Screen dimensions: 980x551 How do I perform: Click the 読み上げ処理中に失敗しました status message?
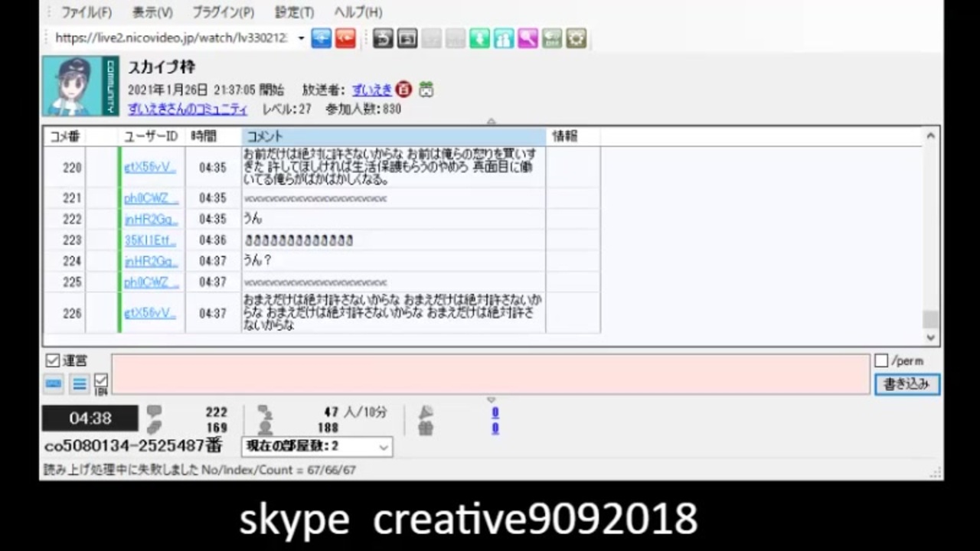[200, 469]
